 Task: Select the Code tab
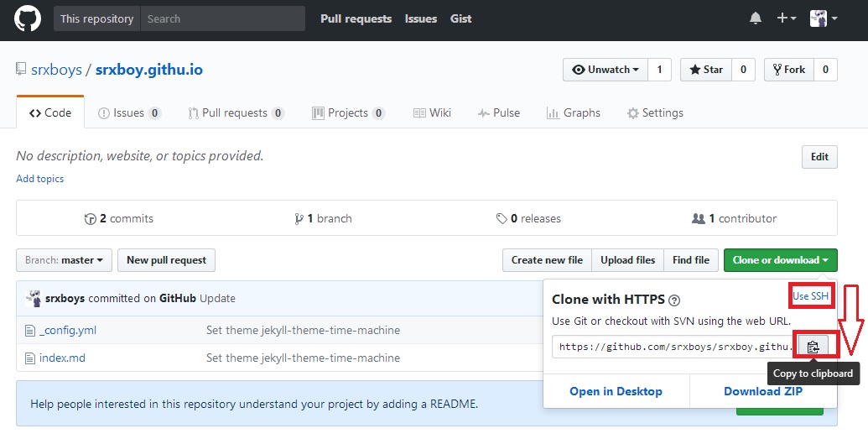tap(50, 112)
